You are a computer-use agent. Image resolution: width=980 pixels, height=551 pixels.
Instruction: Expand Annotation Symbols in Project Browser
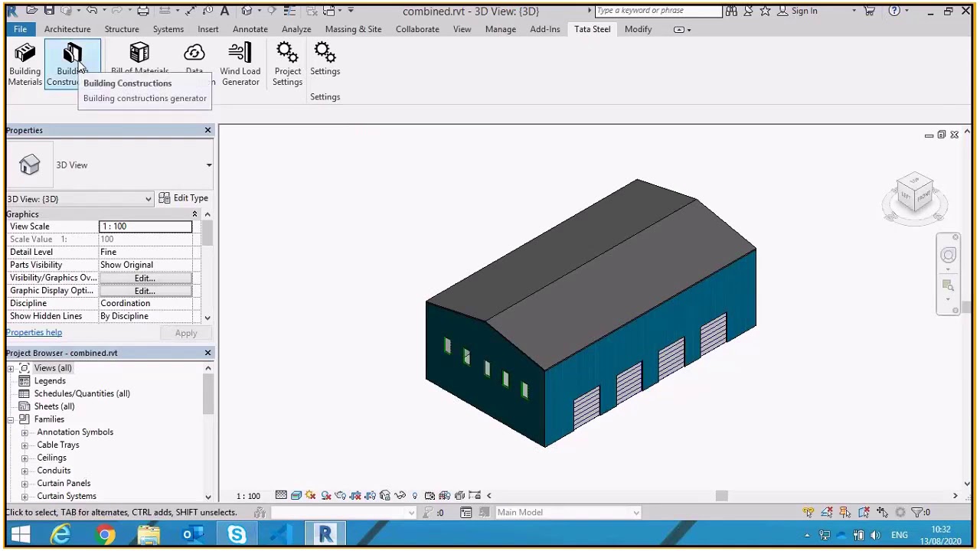[x=24, y=432]
